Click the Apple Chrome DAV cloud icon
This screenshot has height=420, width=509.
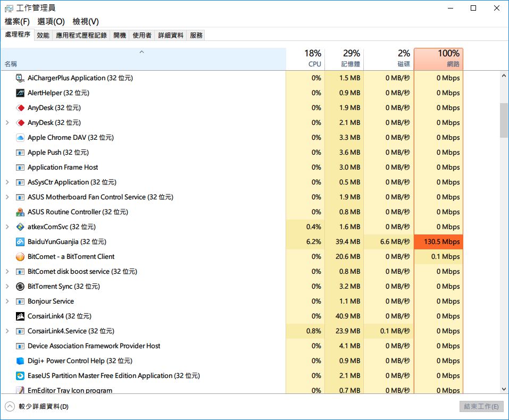[x=20, y=138]
